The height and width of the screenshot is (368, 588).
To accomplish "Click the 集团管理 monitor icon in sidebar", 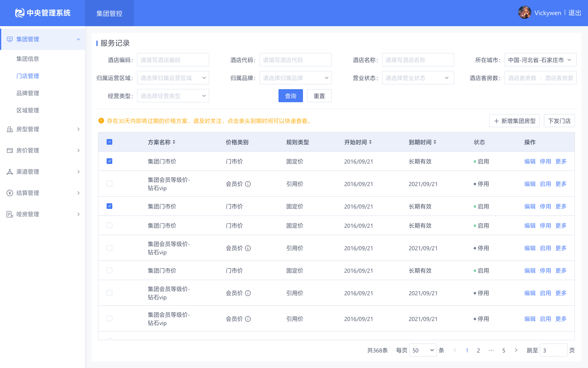I will tap(10, 39).
